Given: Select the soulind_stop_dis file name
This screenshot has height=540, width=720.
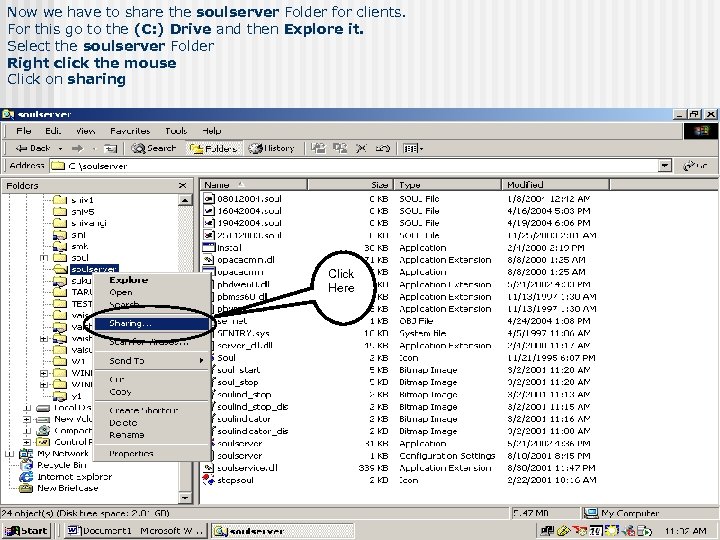Looking at the screenshot, I should point(252,407).
